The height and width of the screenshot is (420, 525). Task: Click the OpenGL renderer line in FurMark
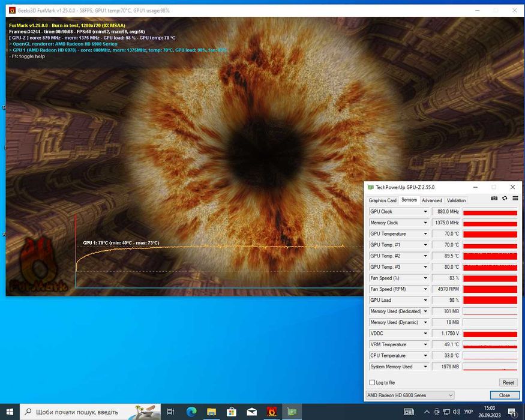pyautogui.click(x=63, y=44)
